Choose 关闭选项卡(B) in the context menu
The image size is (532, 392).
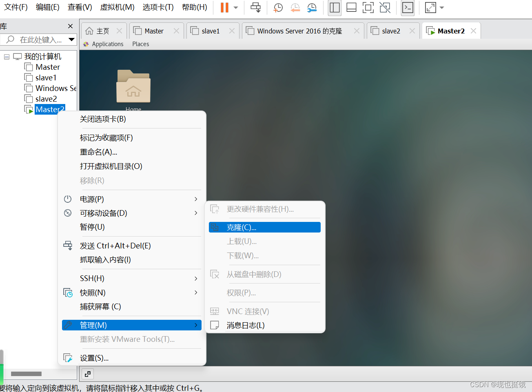(132, 119)
